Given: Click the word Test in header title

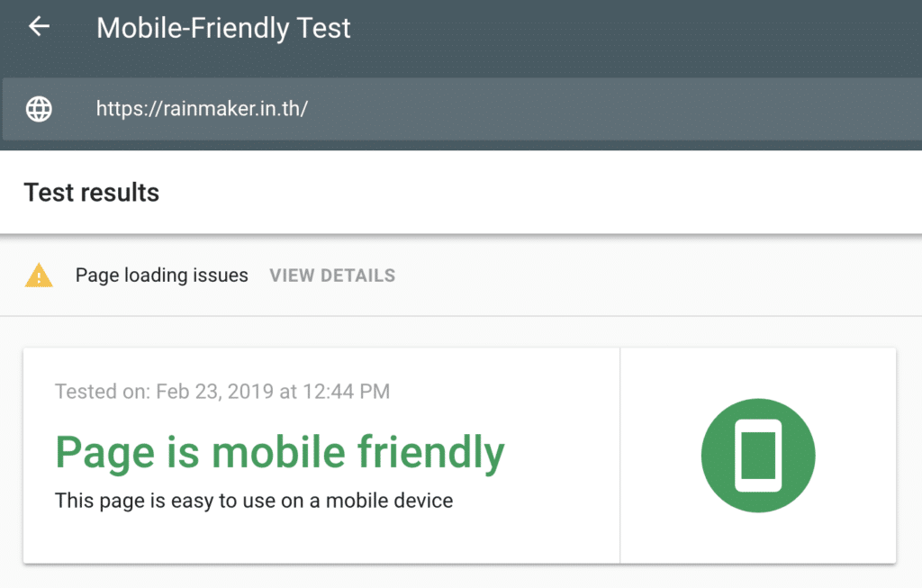Looking at the screenshot, I should (x=327, y=28).
